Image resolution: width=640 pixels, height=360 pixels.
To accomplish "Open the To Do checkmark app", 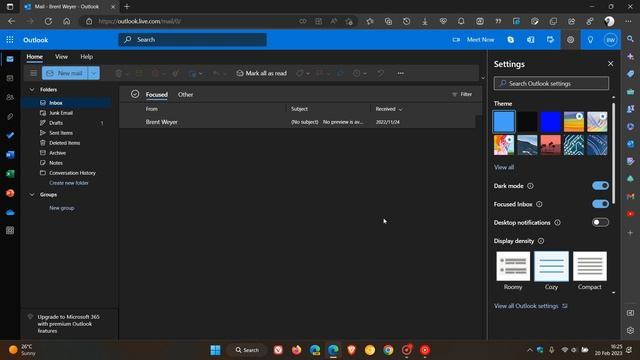I will (x=10, y=135).
